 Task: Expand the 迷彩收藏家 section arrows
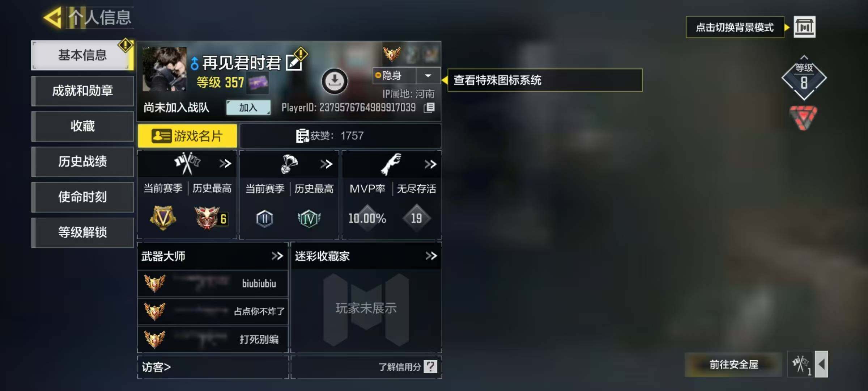click(431, 256)
